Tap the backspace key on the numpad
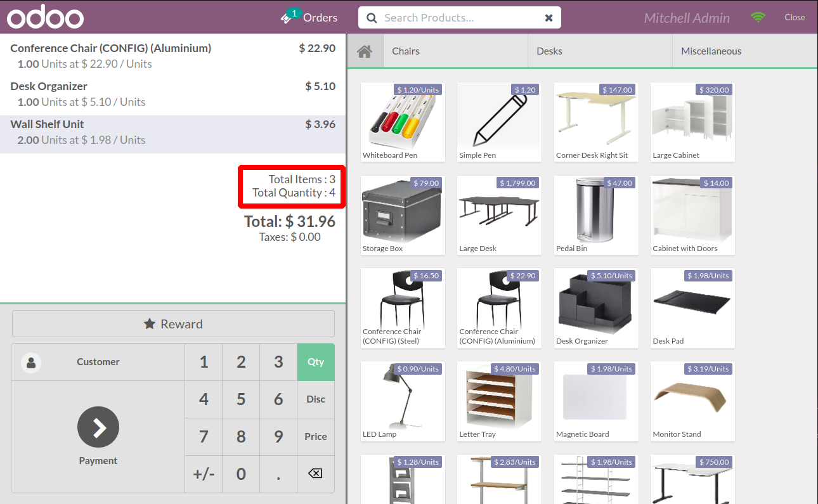Screen dimensions: 818x504 pos(316,474)
